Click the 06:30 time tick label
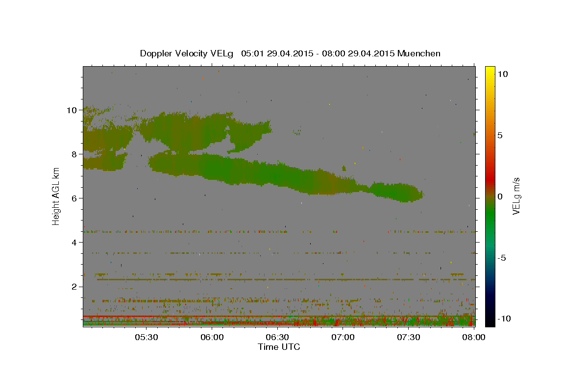Image resolution: width=588 pixels, height=392 pixels. coord(277,338)
